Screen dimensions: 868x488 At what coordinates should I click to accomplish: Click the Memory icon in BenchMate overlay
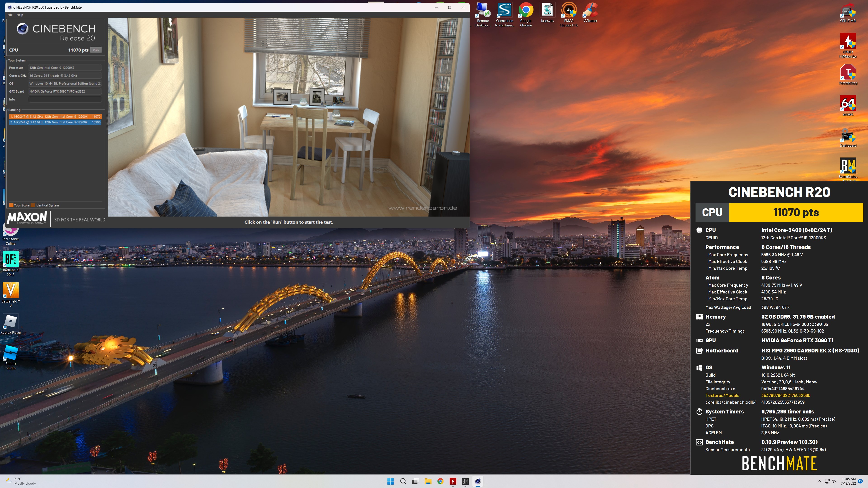699,317
